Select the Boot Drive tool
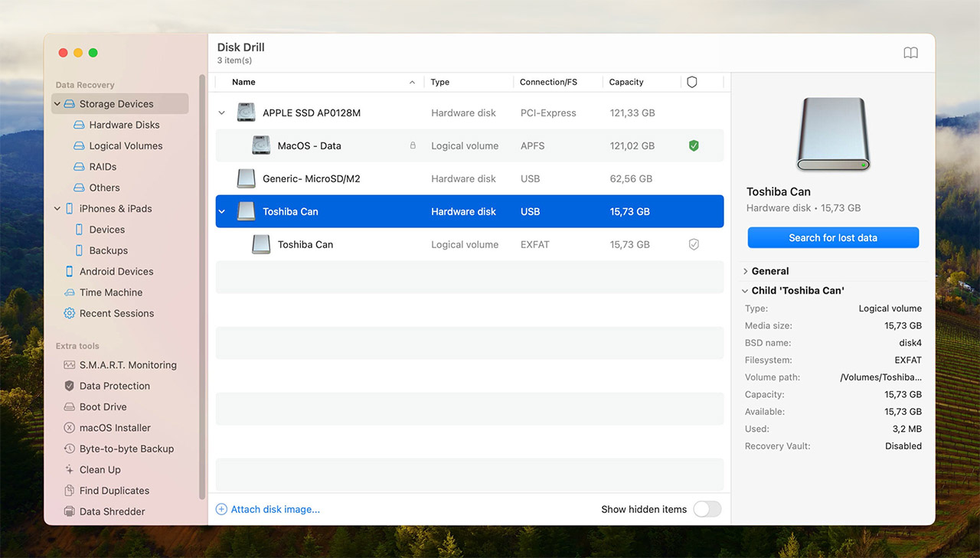Screen dimensions: 980x558 click(x=104, y=406)
